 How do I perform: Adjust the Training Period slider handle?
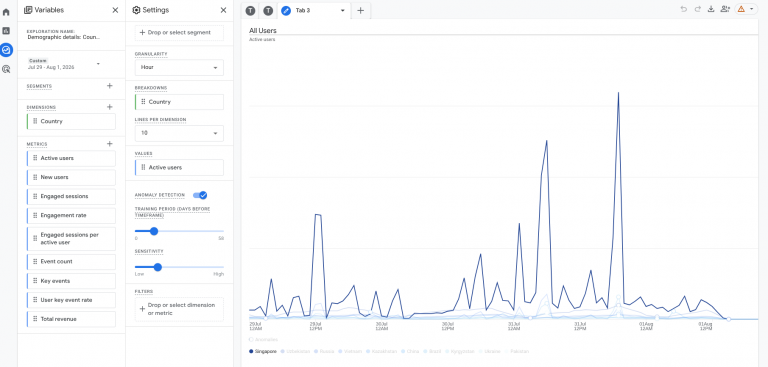154,231
